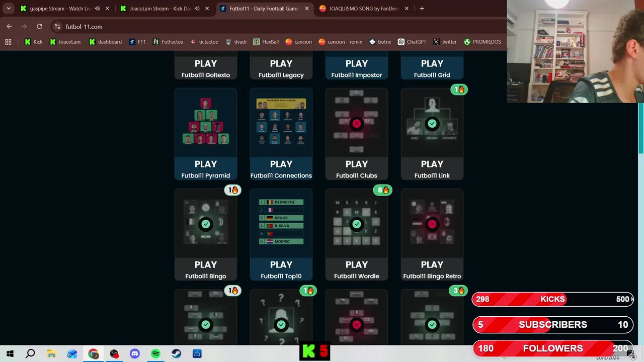Image resolution: width=644 pixels, height=362 pixels.
Task: Open Windows taskbar search
Action: tap(30, 354)
